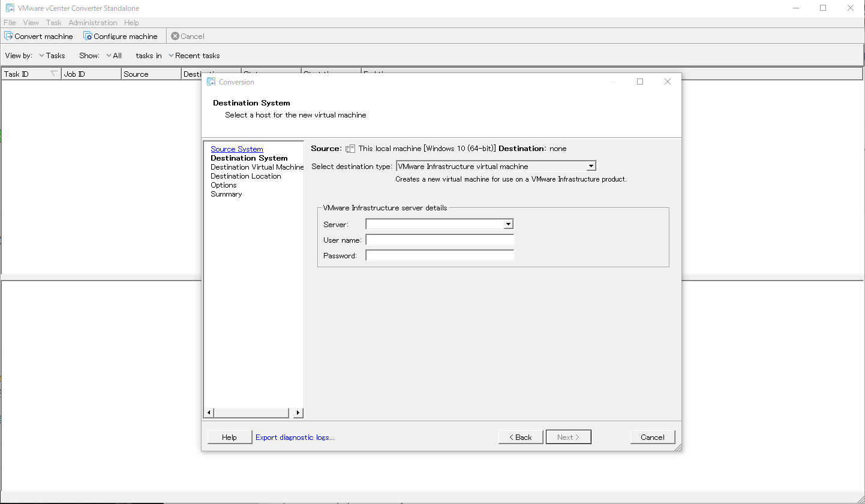Screen dimensions: 865x504
Task: Close the Conversion dialog with X
Action: click(668, 82)
